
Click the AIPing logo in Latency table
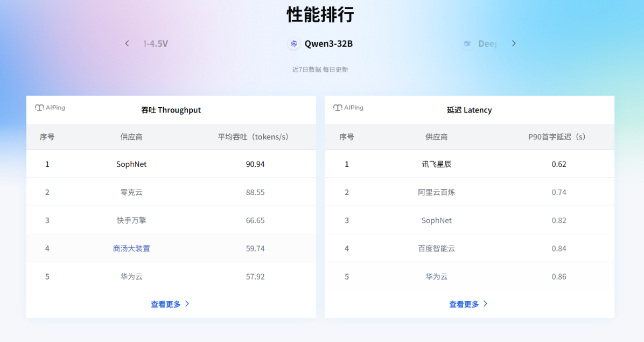pos(348,108)
